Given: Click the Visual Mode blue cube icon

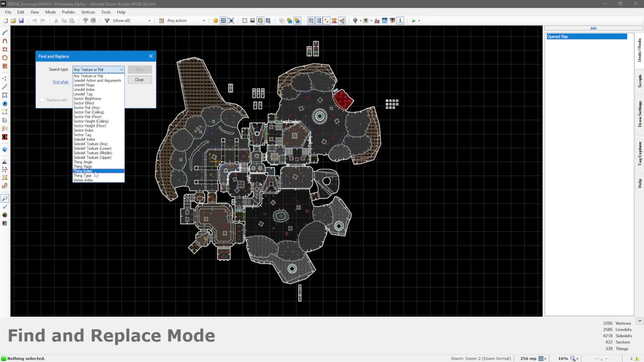Looking at the screenshot, I should (x=5, y=149).
